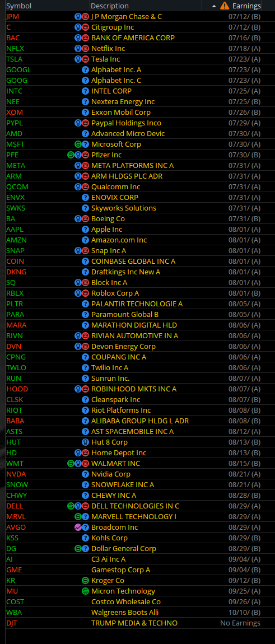Click the blue bulb icon in BAC row
Viewport: 275px width, 644px height.
[x=78, y=38]
